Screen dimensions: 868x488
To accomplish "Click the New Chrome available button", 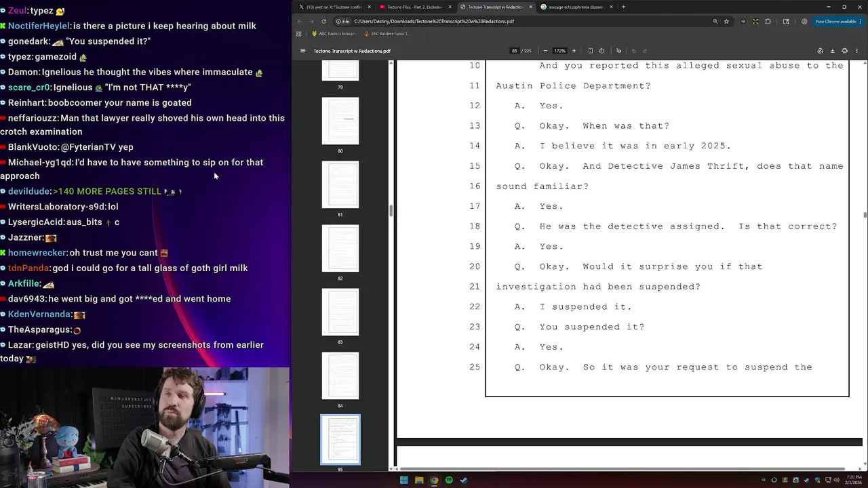I will tap(837, 22).
